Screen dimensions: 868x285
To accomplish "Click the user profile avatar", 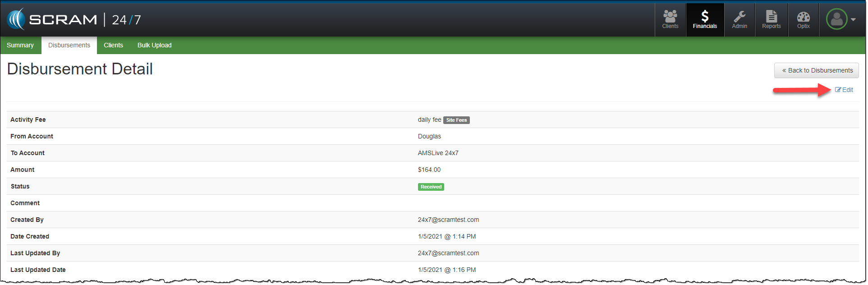I will (836, 19).
